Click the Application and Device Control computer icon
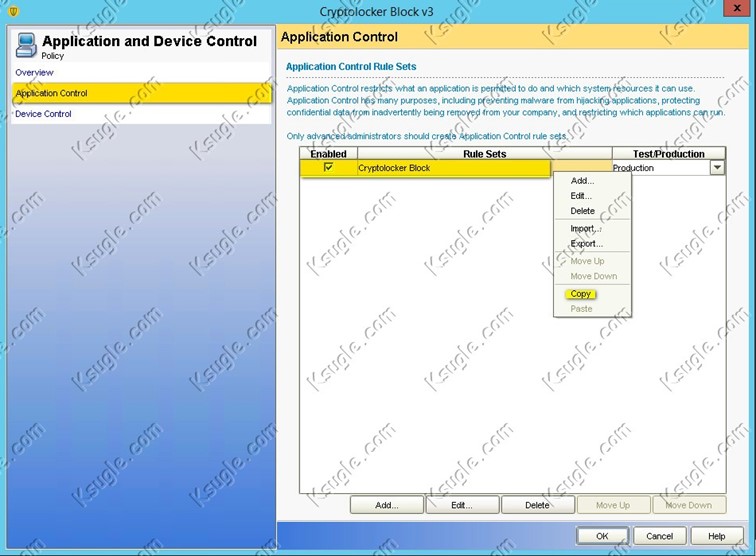756x556 pixels. coord(26,45)
